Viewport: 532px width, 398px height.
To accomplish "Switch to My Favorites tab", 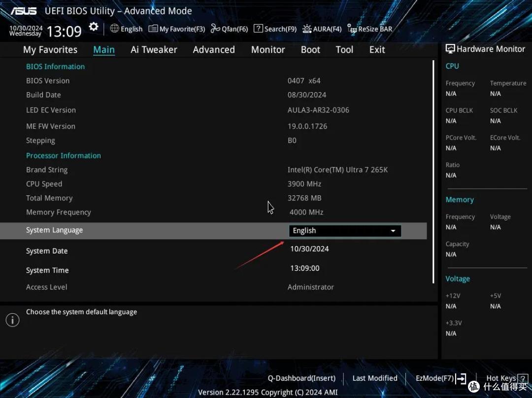I will [x=50, y=50].
